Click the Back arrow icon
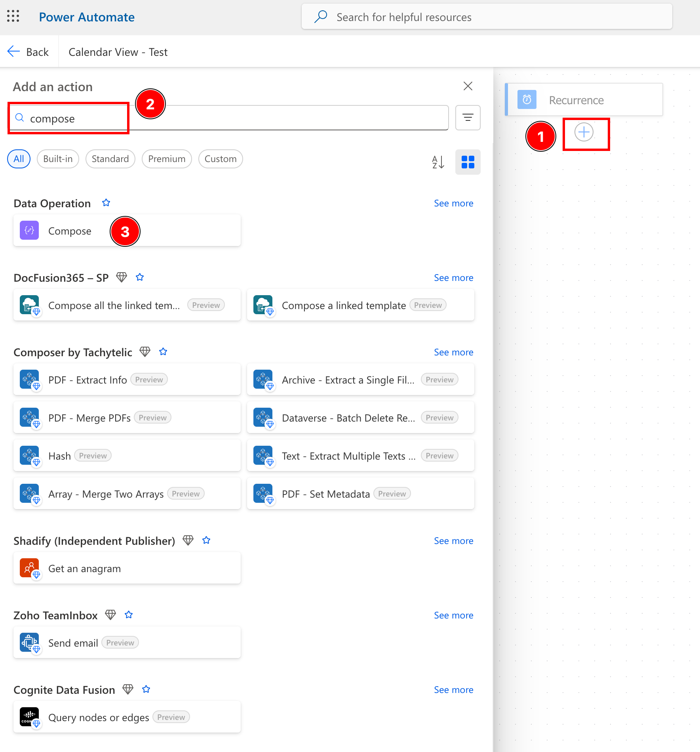 13,52
